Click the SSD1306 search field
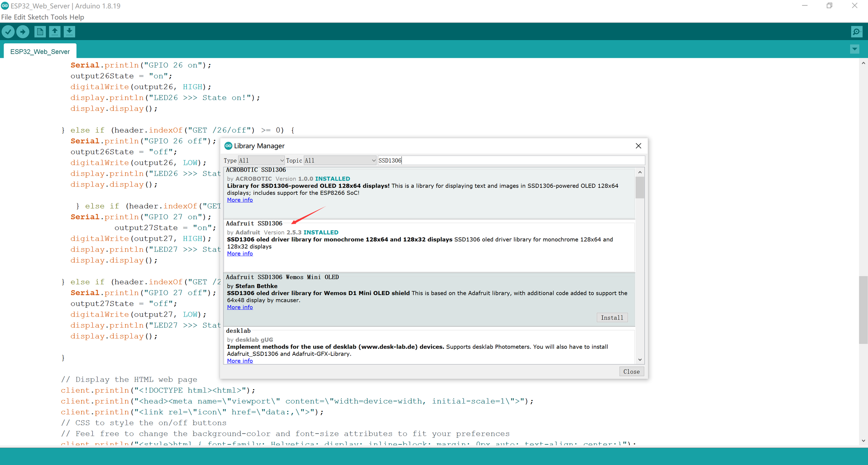This screenshot has height=465, width=868. pyautogui.click(x=511, y=160)
